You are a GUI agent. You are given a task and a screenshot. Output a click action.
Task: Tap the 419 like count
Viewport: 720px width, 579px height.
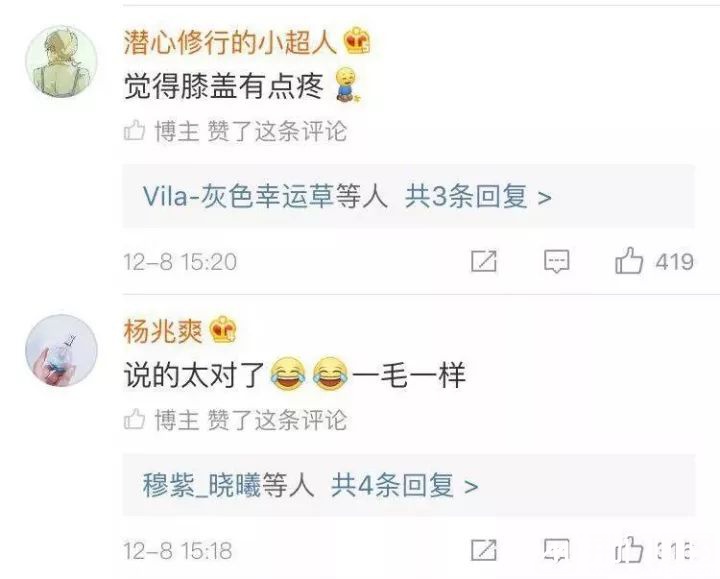pyautogui.click(x=675, y=262)
